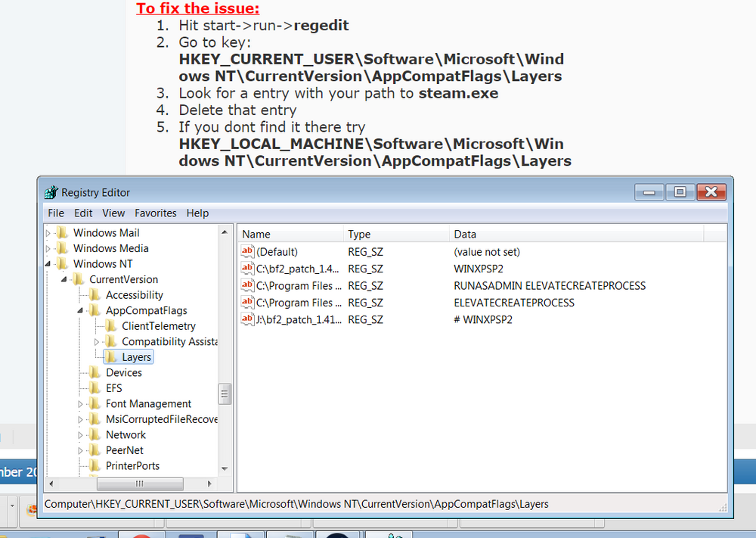Click the MsiCorruptedFileRecovery folder icon
The image size is (756, 538).
(95, 418)
